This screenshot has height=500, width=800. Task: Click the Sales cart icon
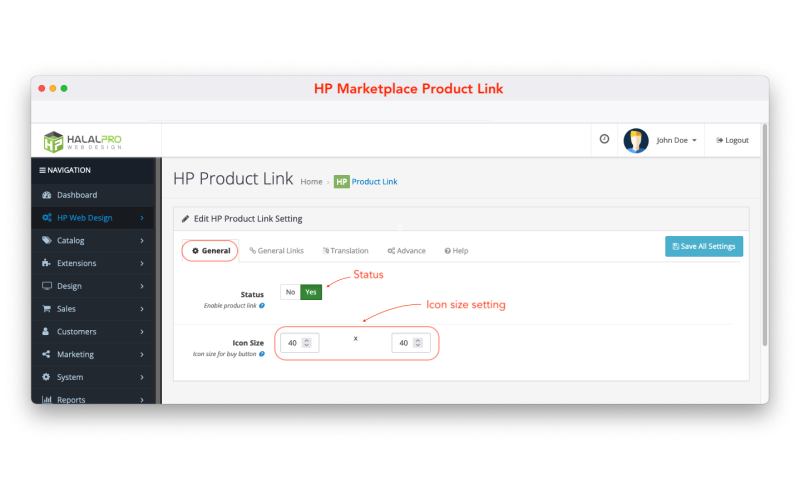point(46,309)
